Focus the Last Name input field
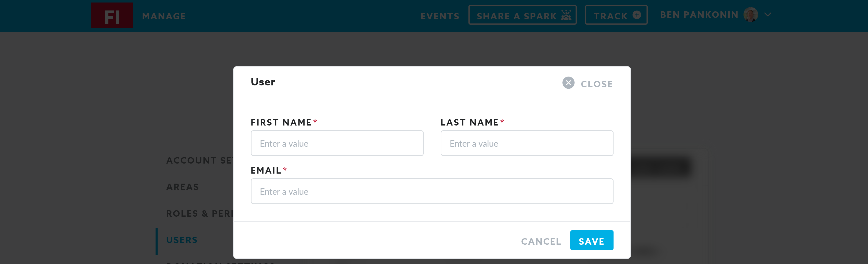Viewport: 868px width, 264px height. click(527, 144)
